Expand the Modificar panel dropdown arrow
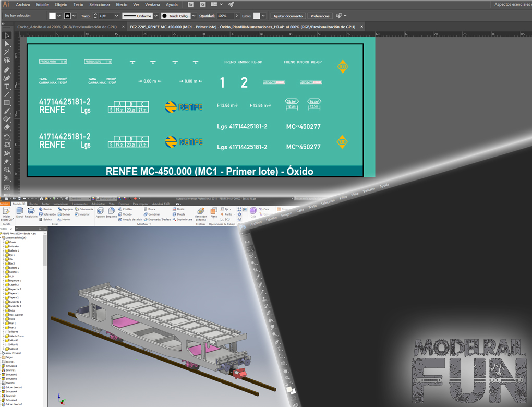Viewport: 532px width, 407px height. coord(150,225)
